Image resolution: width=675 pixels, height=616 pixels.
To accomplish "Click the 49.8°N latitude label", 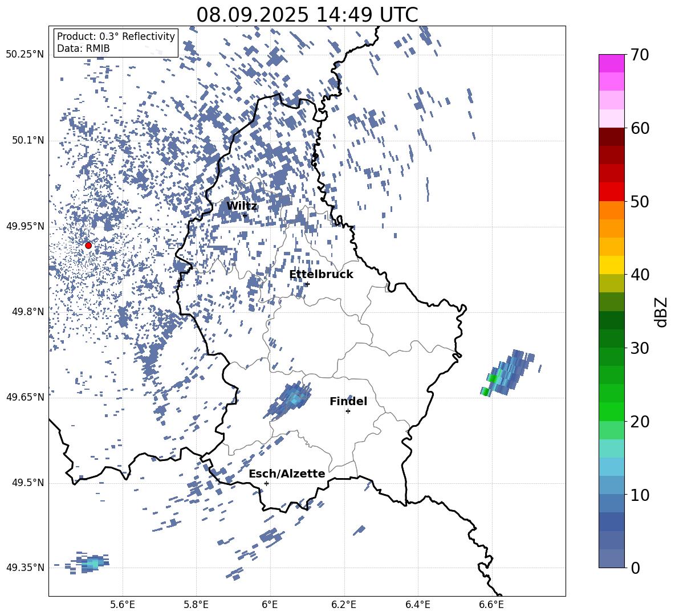I will pos(28,312).
